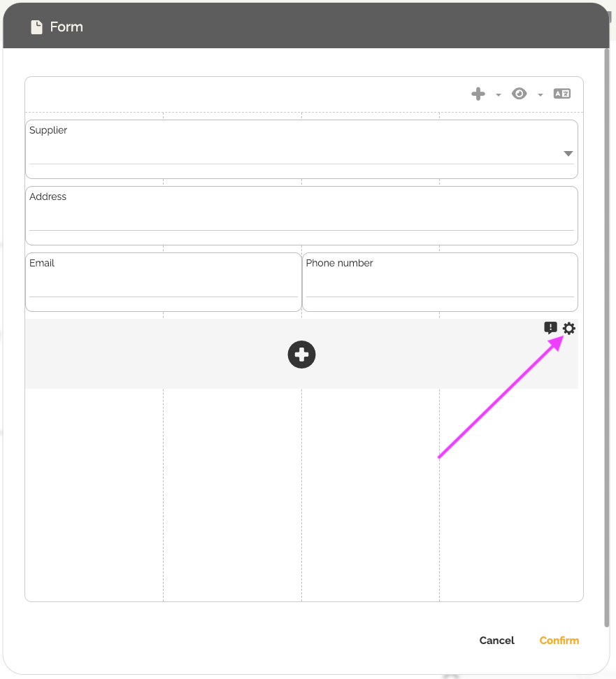Click the exclamation comment icon on the empty row
This screenshot has width=616, height=679.
pos(551,328)
